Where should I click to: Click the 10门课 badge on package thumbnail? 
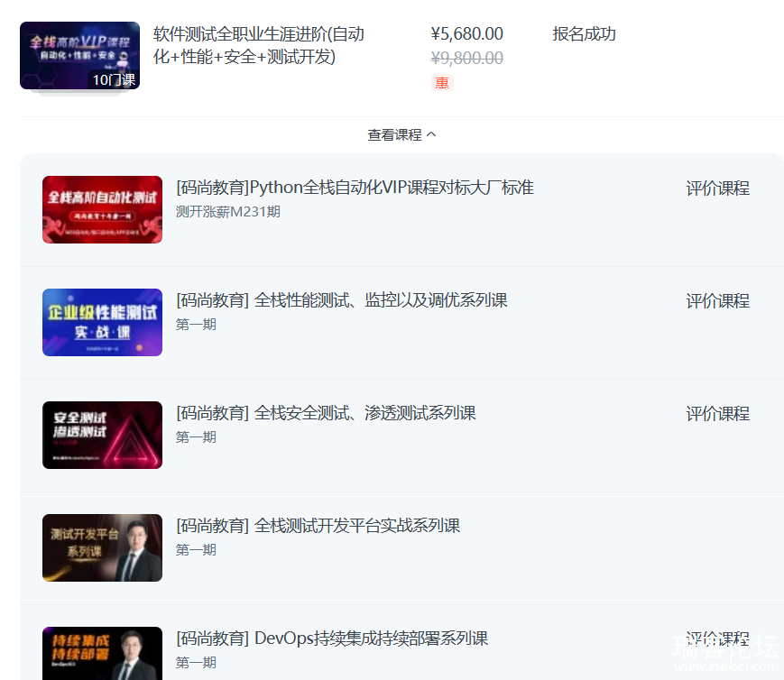tap(114, 79)
